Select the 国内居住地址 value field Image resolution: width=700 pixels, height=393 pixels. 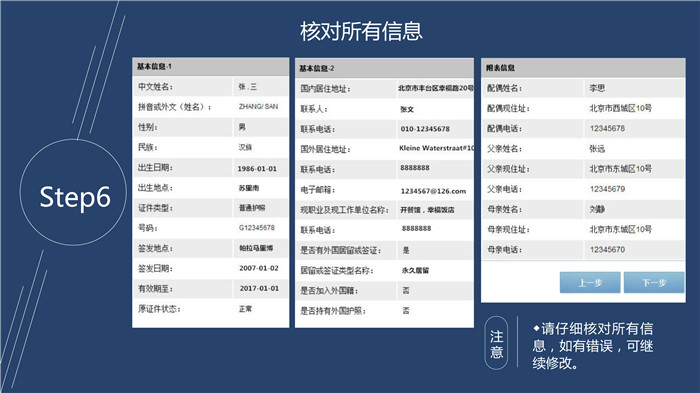(435, 88)
